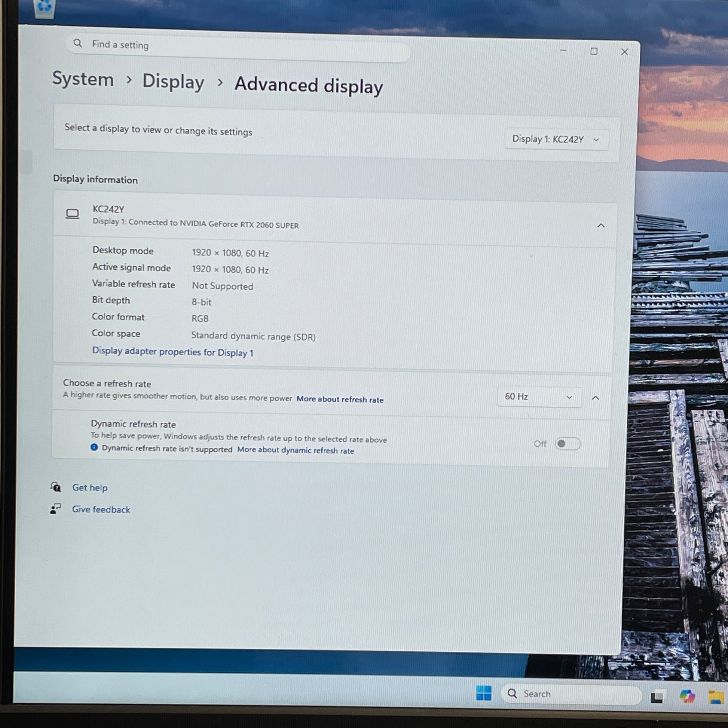Viewport: 728px width, 728px height.
Task: Collapse the KC242Y display information section
Action: (x=601, y=225)
